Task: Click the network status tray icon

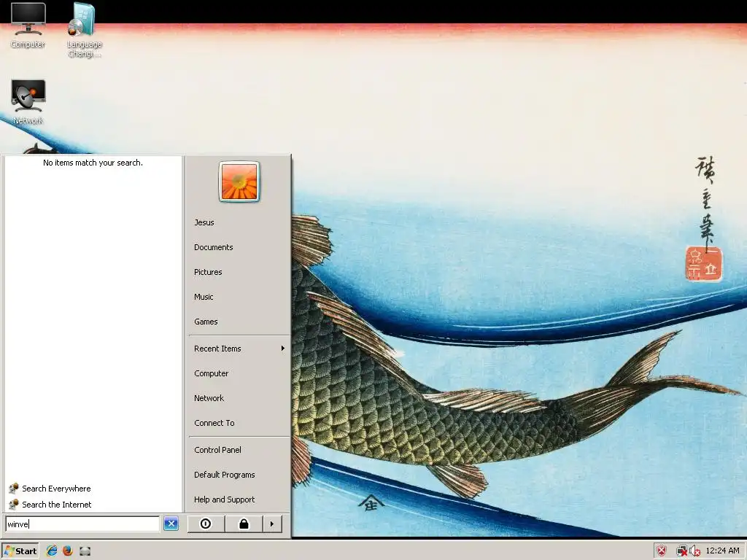Action: (x=682, y=551)
